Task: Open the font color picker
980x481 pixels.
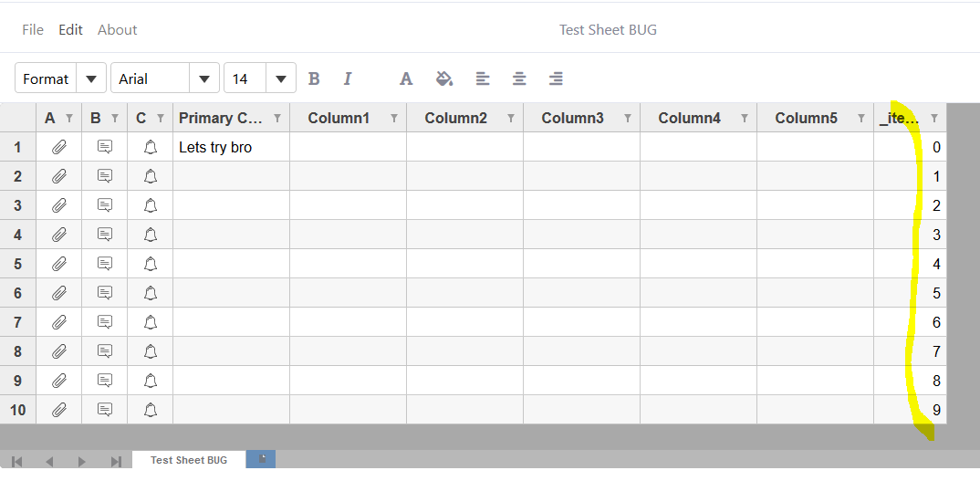Action: pyautogui.click(x=406, y=78)
